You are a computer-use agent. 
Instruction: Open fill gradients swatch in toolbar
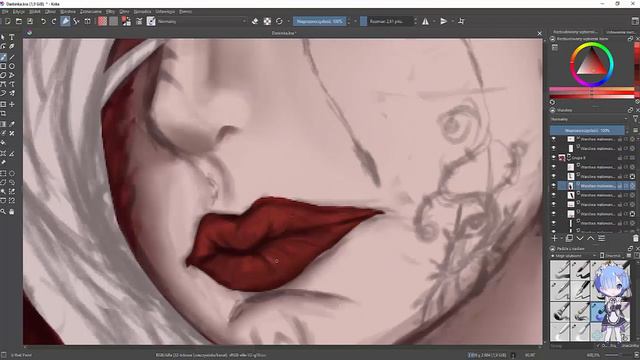point(102,21)
